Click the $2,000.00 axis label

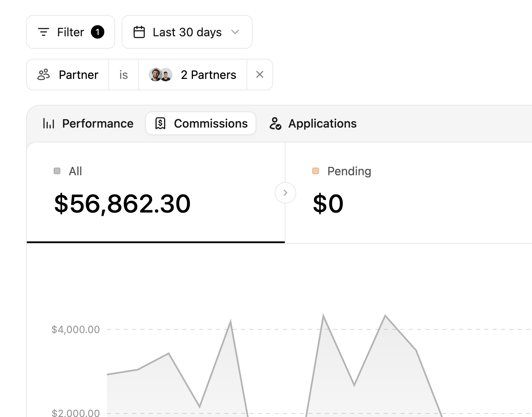click(x=75, y=413)
